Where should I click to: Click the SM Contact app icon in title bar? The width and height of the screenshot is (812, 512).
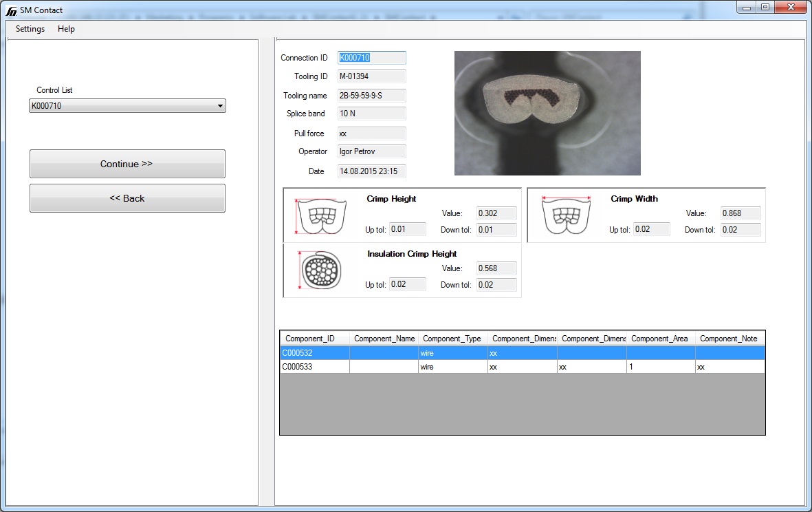pyautogui.click(x=10, y=10)
